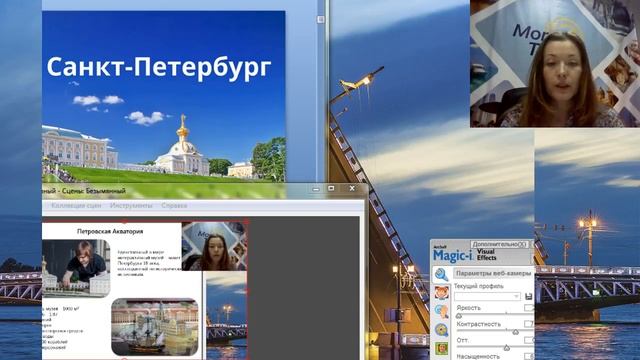Click the photo of woman building model
640x360 pixels.
click(76, 268)
